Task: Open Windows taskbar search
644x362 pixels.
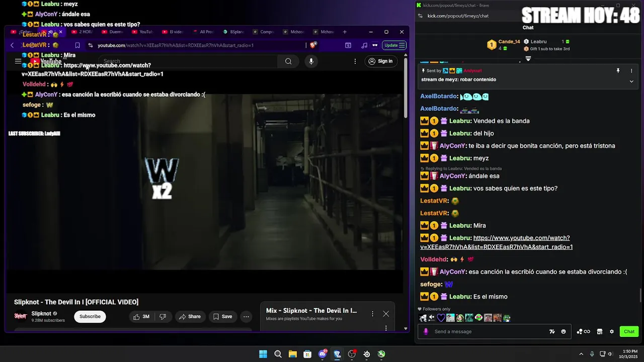Action: click(x=278, y=354)
